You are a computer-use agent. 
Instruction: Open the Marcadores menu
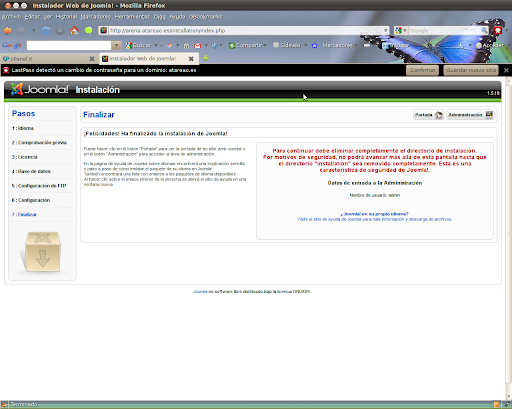pos(96,17)
